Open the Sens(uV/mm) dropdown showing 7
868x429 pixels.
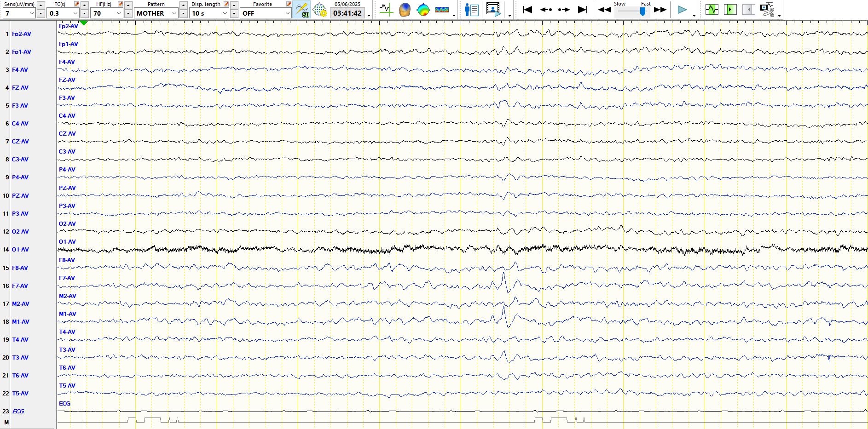[x=19, y=13]
